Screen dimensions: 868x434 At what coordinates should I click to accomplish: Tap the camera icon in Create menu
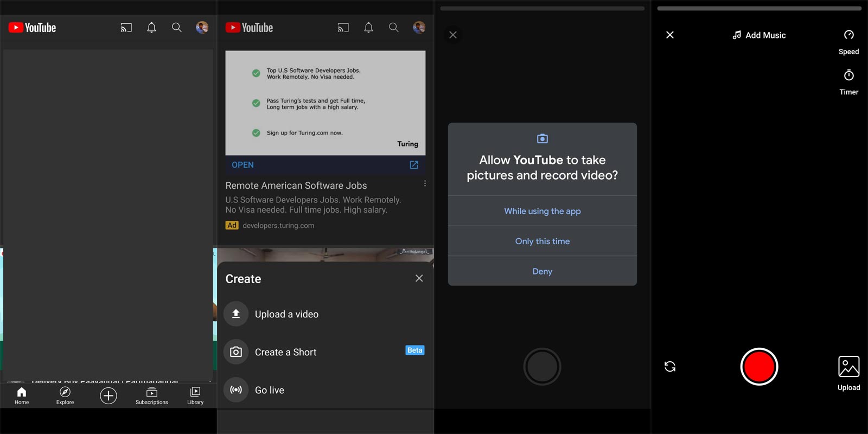click(x=236, y=352)
